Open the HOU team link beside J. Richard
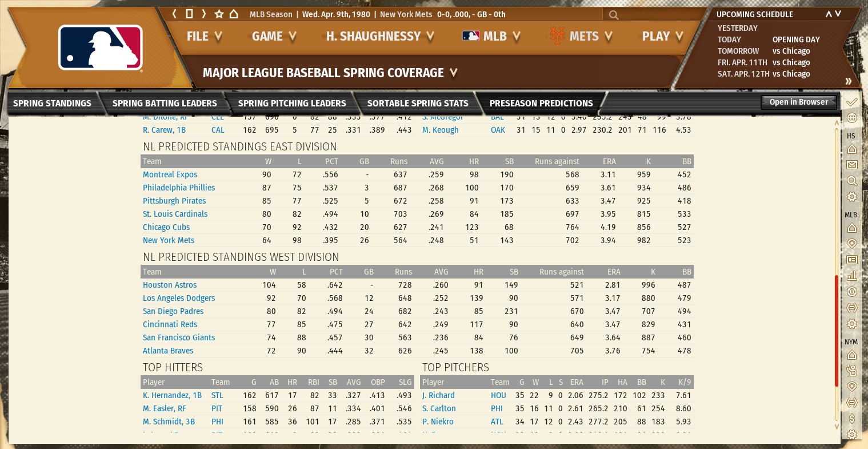This screenshot has height=449, width=868. point(498,395)
